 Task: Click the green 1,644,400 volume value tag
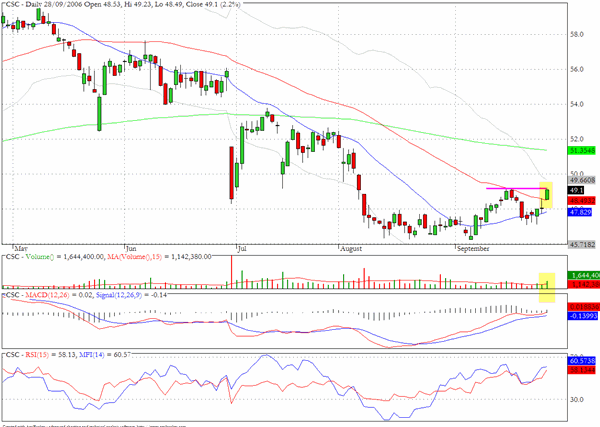point(584,275)
